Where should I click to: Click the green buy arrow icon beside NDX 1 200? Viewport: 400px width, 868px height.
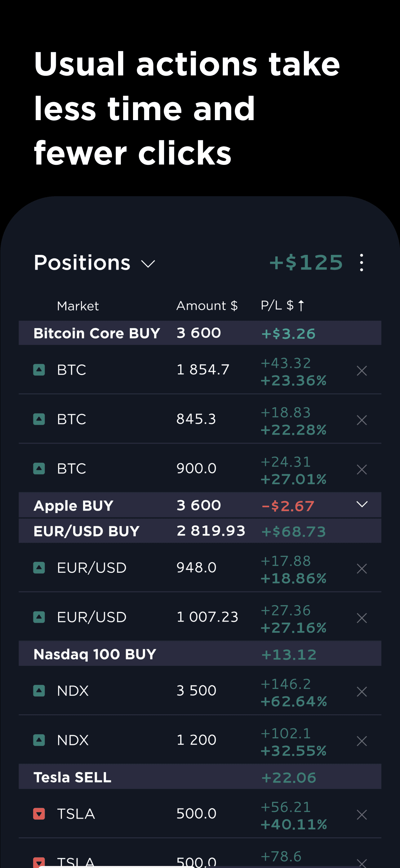(39, 740)
